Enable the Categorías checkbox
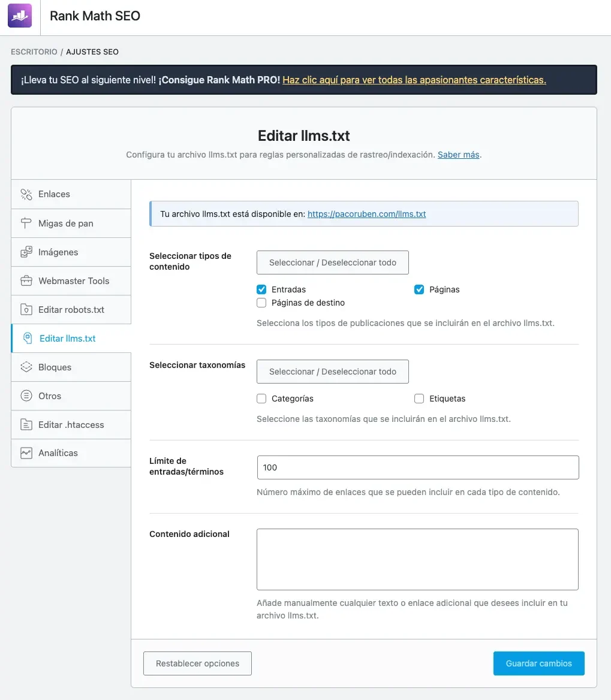The height and width of the screenshot is (700, 611). 261,398
